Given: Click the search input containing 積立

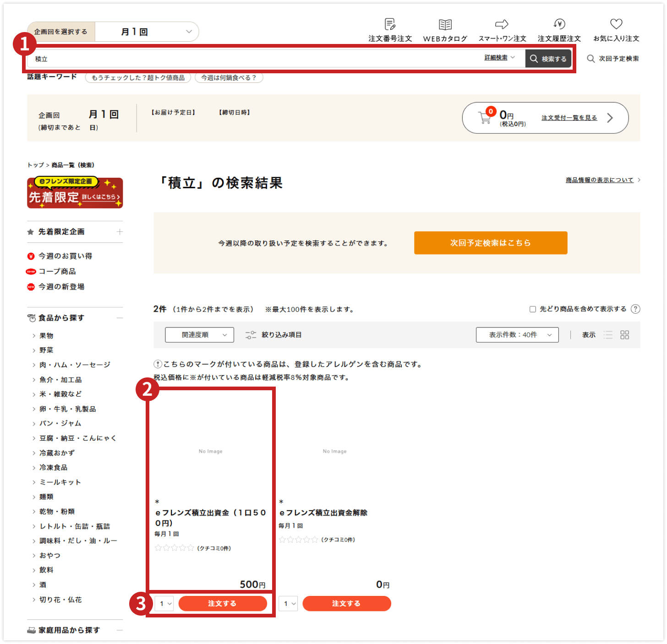Looking at the screenshot, I should [x=229, y=58].
